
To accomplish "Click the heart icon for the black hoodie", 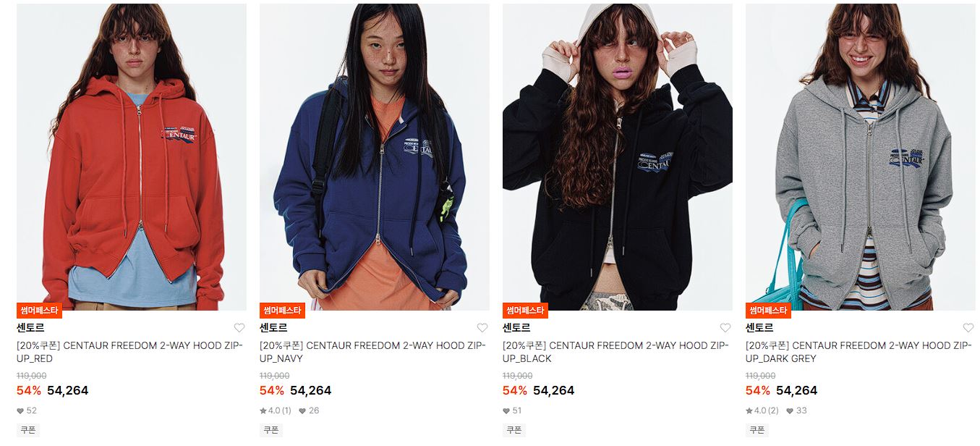I will click(x=725, y=328).
